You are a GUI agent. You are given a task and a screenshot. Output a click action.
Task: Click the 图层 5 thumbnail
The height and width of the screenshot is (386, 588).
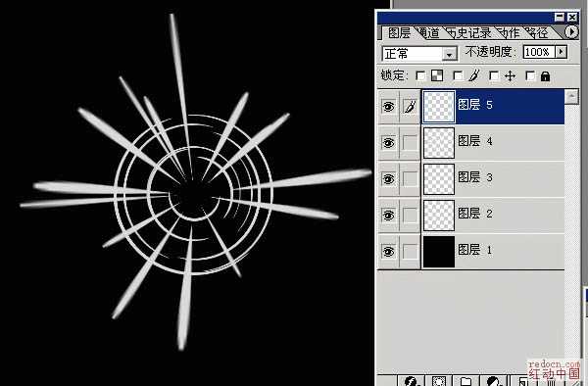439,107
